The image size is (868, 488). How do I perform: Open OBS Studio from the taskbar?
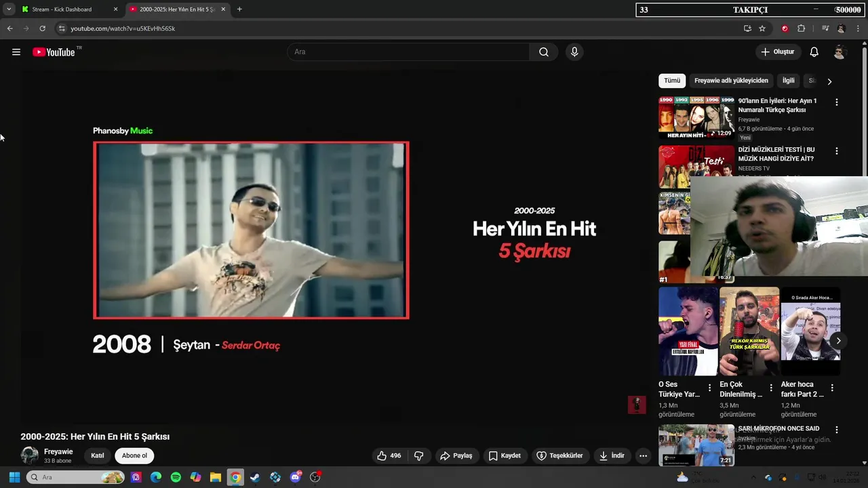[x=315, y=477]
